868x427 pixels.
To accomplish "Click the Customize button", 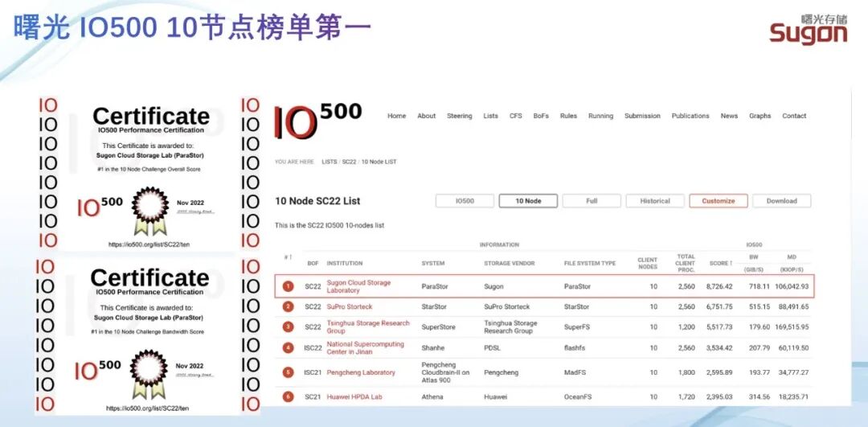I will tap(719, 201).
